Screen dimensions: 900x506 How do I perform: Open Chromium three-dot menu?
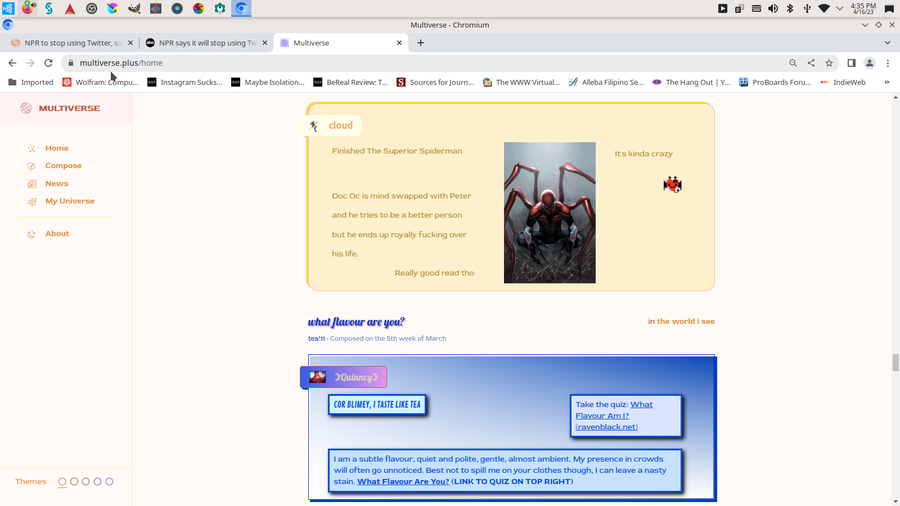(887, 63)
